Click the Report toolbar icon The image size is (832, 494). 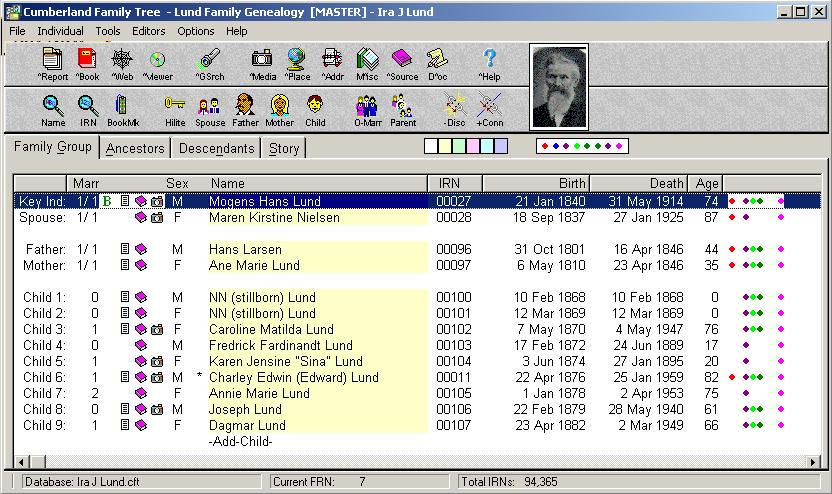(52, 63)
